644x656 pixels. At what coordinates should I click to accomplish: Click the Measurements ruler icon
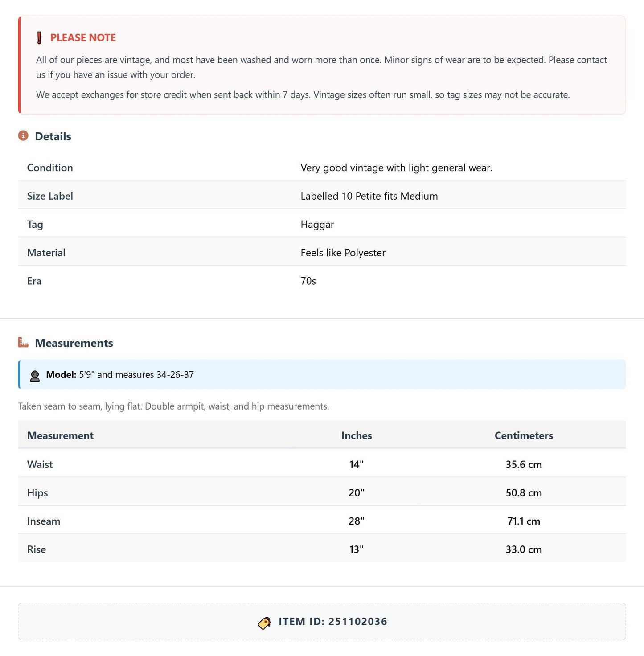click(23, 342)
